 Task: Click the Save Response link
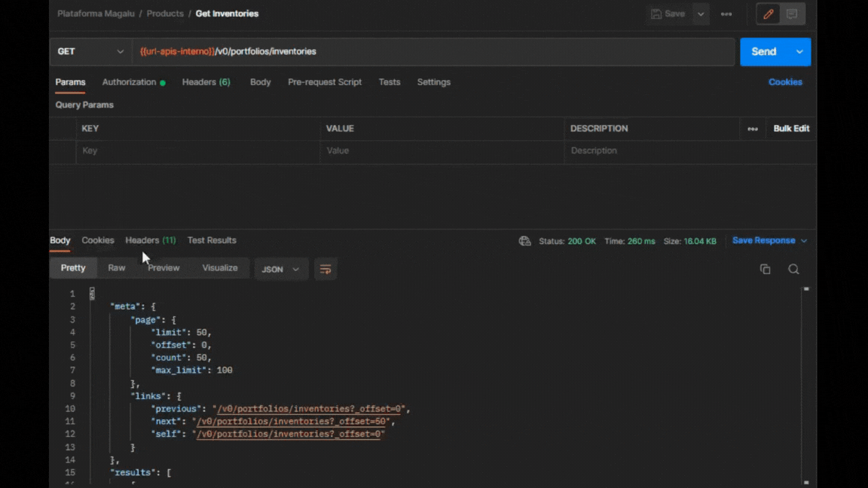763,241
